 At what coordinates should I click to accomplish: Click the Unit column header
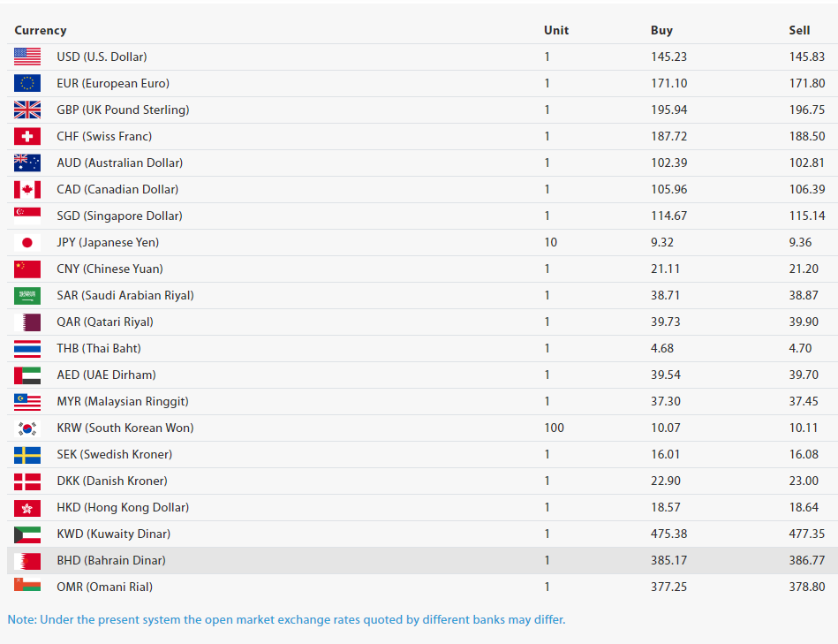[x=556, y=30]
